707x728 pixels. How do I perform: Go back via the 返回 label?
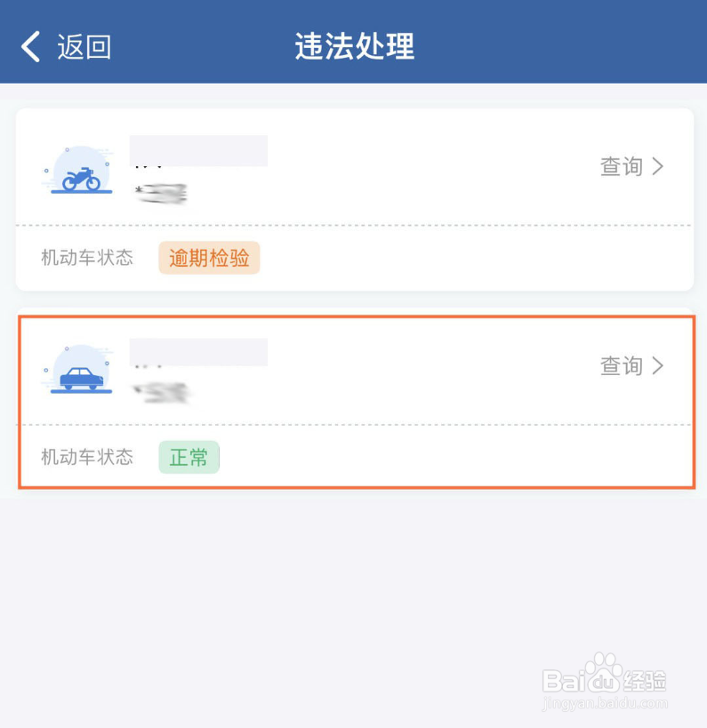tap(84, 47)
